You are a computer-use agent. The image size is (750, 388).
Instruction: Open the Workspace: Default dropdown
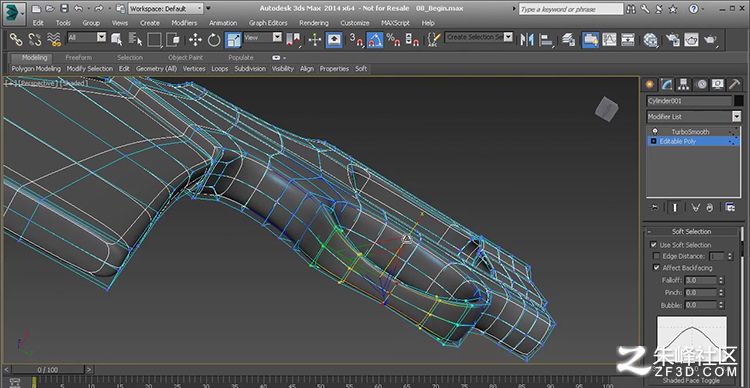pos(165,9)
